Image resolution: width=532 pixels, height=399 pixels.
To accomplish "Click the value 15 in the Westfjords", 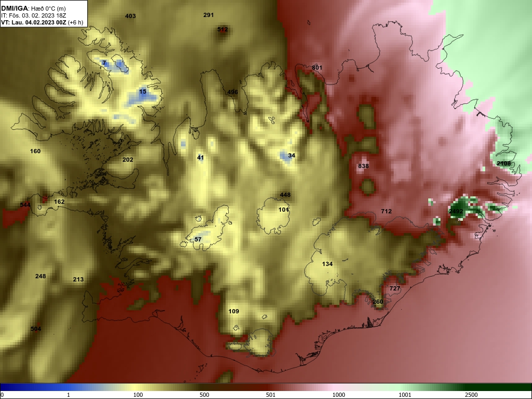I will click(143, 92).
